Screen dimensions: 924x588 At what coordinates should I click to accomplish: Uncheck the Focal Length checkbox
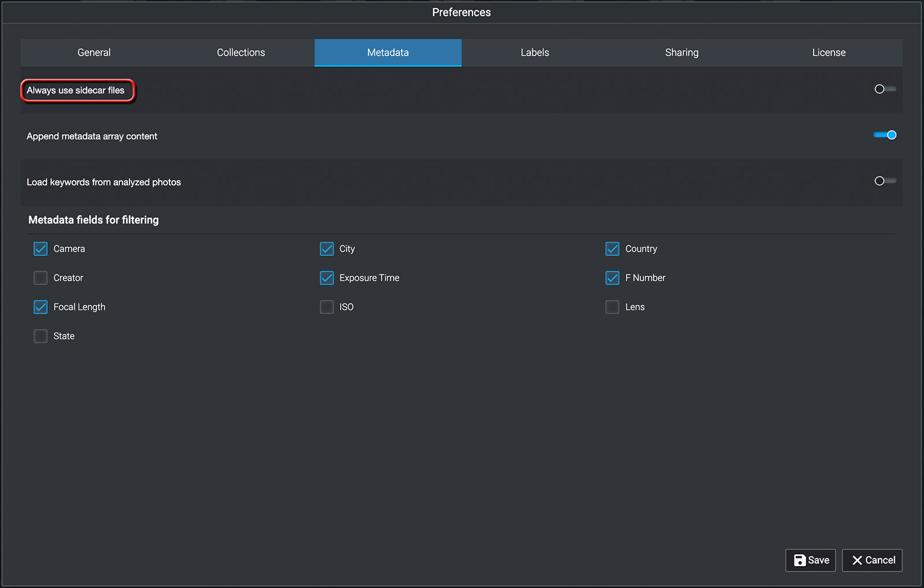click(40, 307)
